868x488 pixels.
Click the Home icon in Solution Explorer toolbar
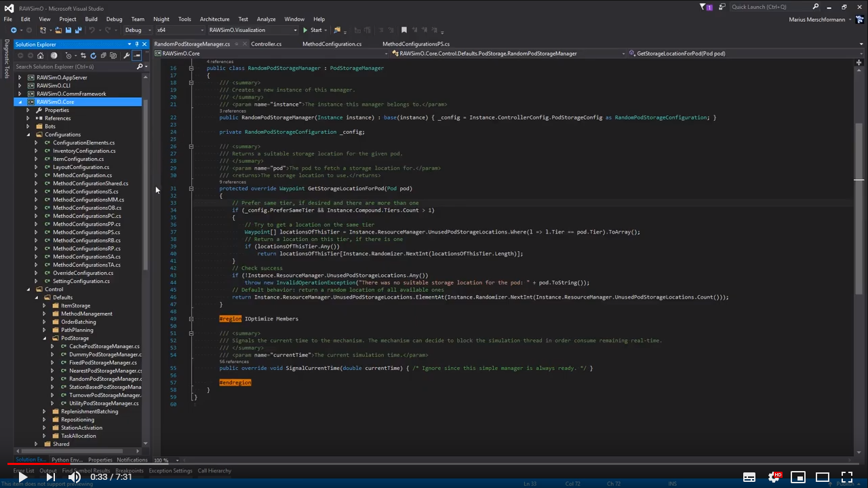(x=40, y=56)
